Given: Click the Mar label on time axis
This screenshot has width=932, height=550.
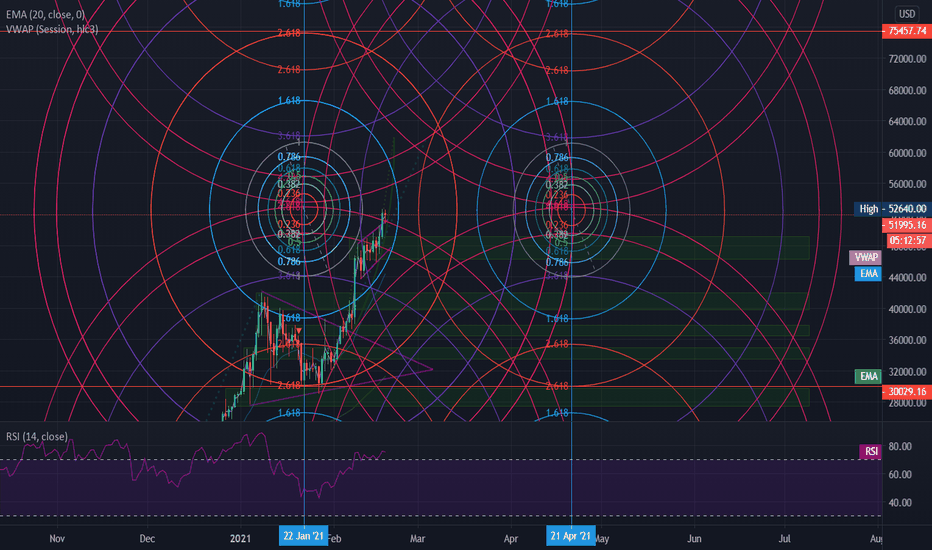Looking at the screenshot, I should [x=417, y=538].
